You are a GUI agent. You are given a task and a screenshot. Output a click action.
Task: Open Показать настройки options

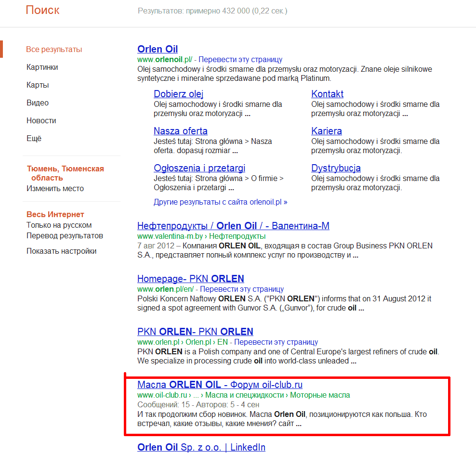pyautogui.click(x=62, y=251)
